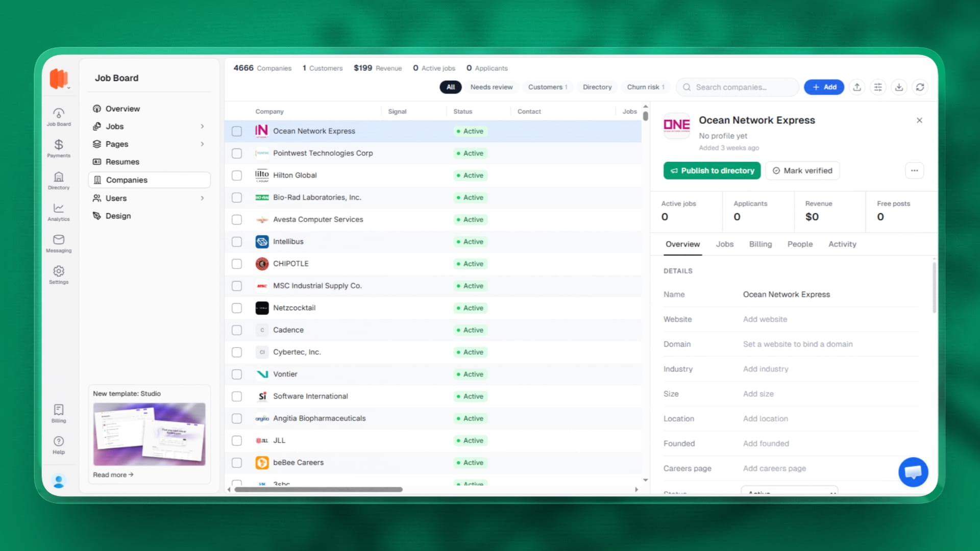Click the Software International logo

pos(262,396)
